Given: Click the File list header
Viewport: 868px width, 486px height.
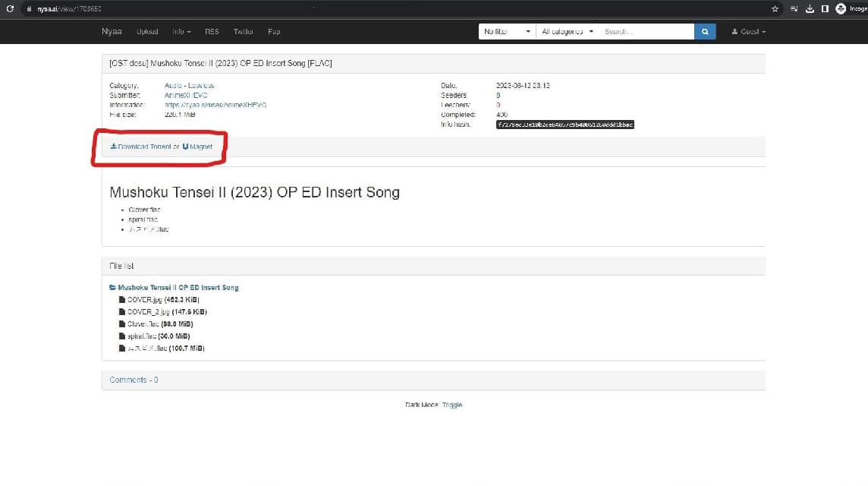Looking at the screenshot, I should (122, 266).
